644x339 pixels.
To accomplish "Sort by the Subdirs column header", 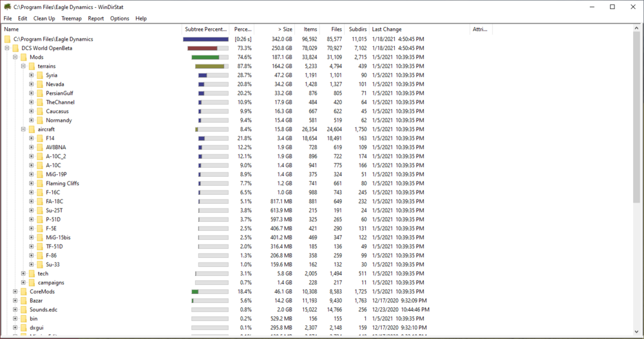I will pyautogui.click(x=357, y=29).
